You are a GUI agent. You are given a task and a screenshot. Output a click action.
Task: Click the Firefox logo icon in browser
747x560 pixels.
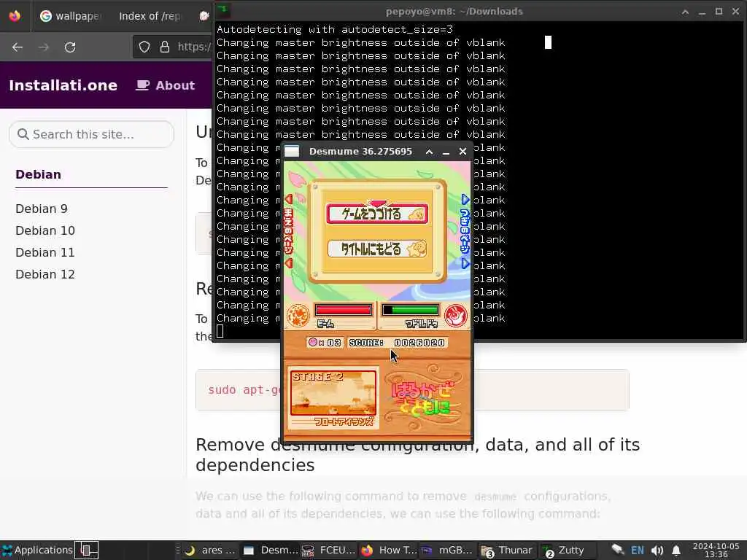point(15,16)
